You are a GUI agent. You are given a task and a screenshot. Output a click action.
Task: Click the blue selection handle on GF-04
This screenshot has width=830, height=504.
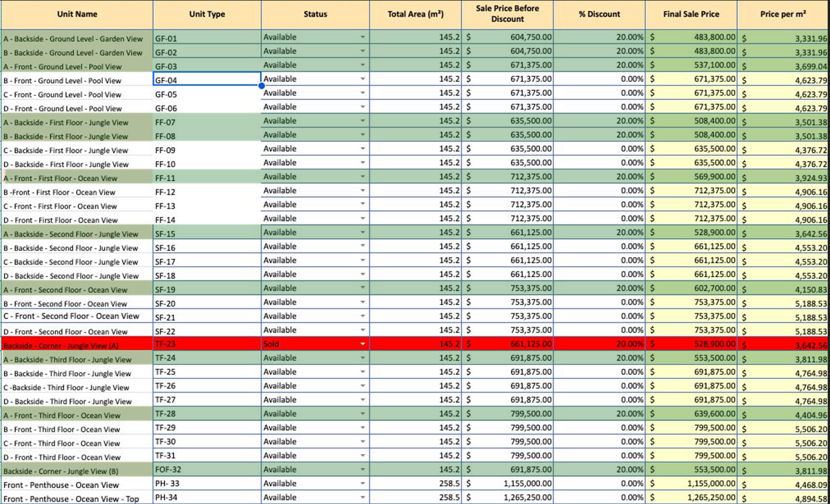coord(261,86)
